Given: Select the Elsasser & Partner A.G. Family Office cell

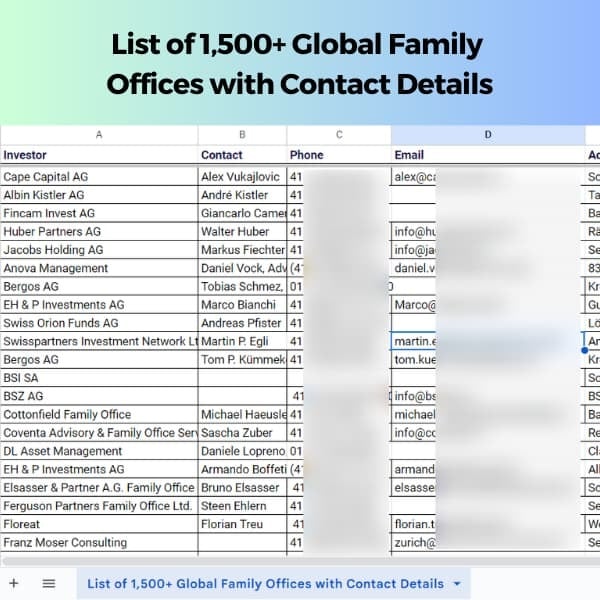Looking at the screenshot, I should coord(99,488).
